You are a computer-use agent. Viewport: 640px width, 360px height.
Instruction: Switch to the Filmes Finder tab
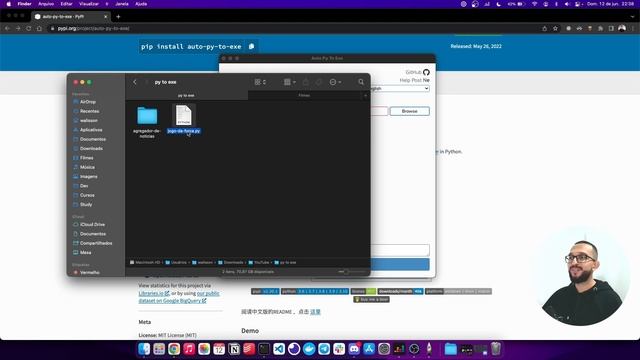point(304,96)
